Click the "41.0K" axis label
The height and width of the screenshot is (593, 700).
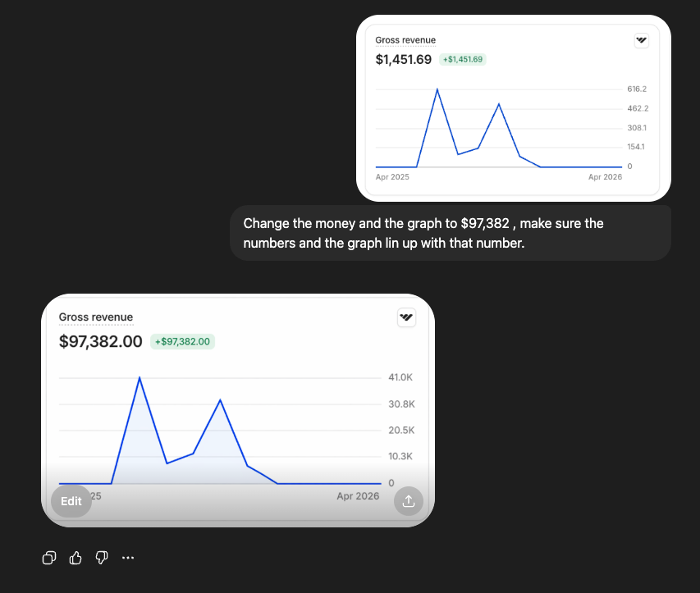(400, 377)
